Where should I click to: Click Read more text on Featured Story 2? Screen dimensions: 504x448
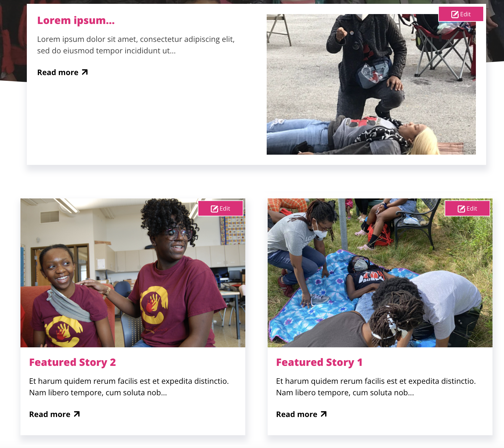[50, 414]
